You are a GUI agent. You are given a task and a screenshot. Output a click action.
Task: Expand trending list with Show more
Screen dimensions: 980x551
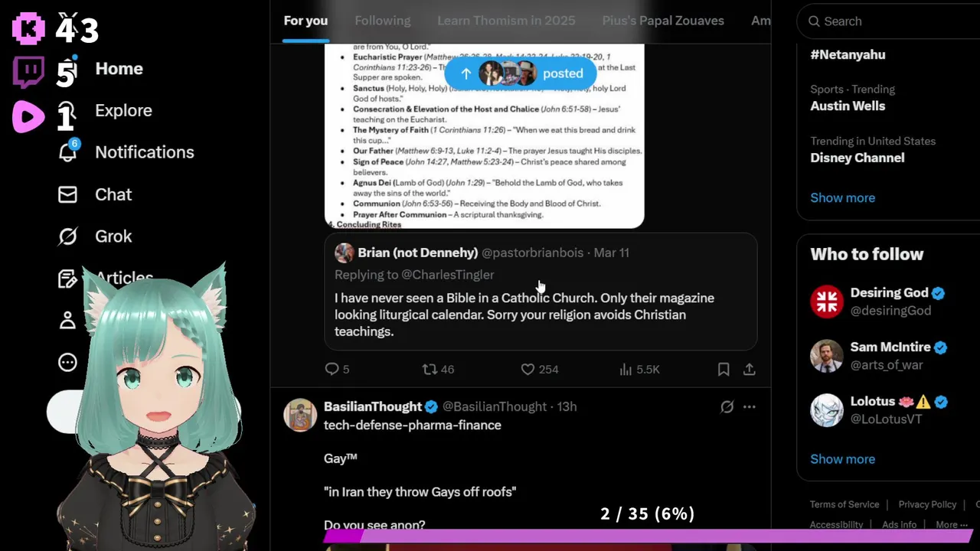pos(842,197)
